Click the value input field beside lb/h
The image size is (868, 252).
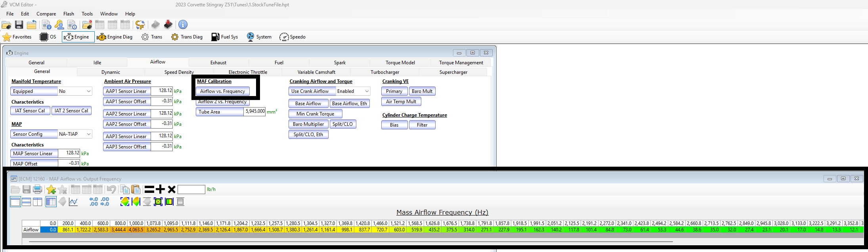point(191,190)
